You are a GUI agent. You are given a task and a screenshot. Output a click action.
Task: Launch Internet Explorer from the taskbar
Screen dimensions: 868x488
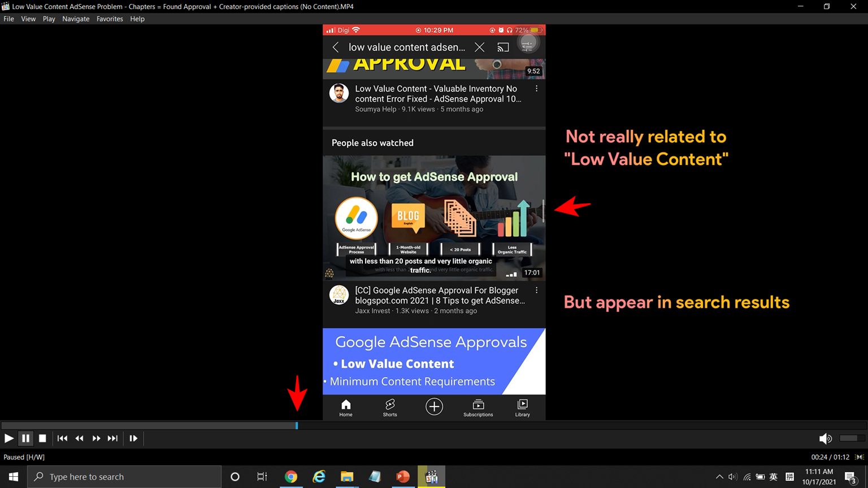(x=319, y=477)
